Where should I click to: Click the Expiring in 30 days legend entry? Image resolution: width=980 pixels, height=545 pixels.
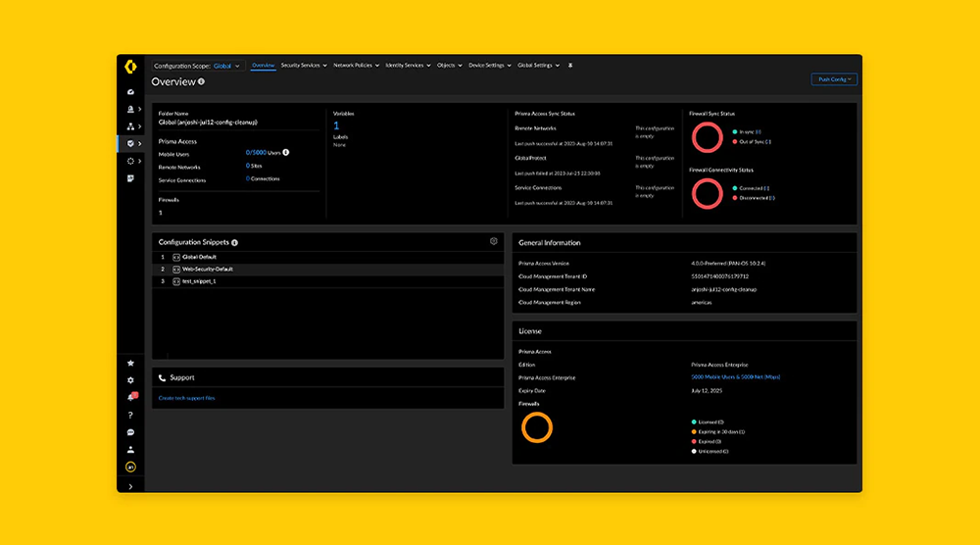(718, 432)
